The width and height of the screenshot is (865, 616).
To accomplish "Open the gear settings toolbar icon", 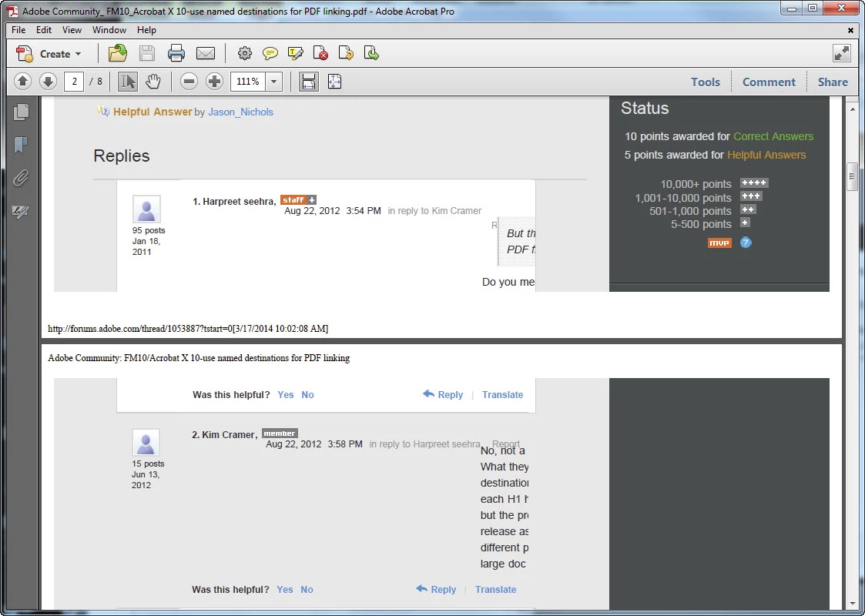I will tap(245, 53).
